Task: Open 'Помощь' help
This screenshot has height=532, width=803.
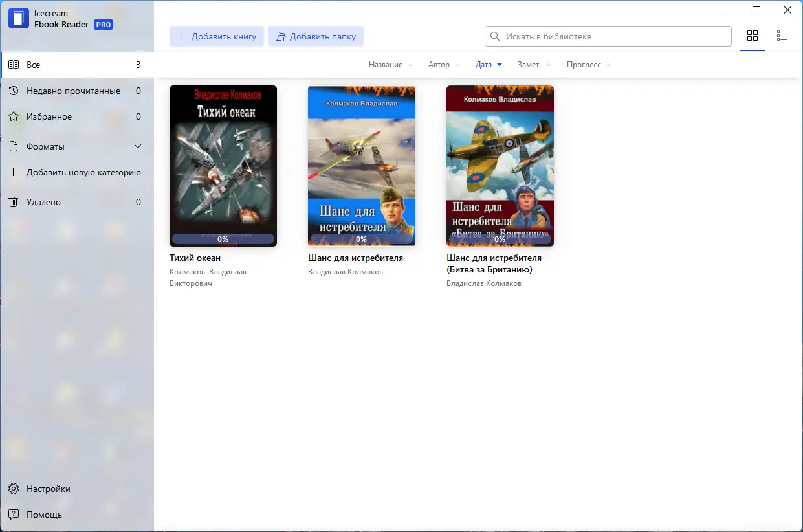Action: point(78,515)
